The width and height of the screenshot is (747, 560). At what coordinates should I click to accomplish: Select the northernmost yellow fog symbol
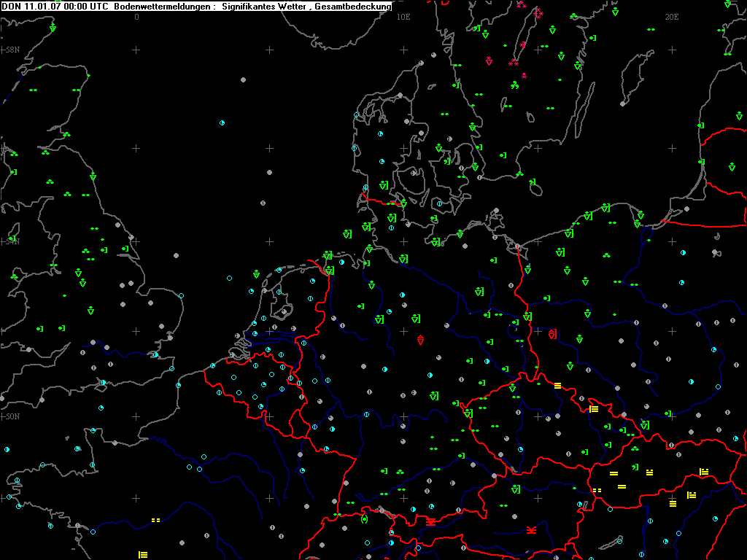(557, 386)
